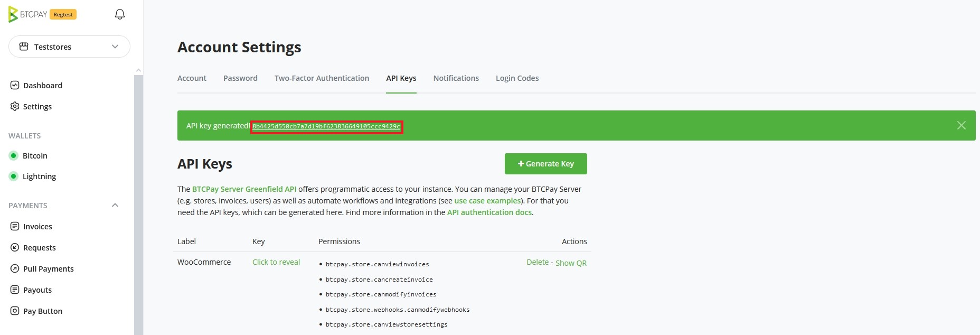Click the Requests icon
The width and height of the screenshot is (980, 335).
click(15, 247)
